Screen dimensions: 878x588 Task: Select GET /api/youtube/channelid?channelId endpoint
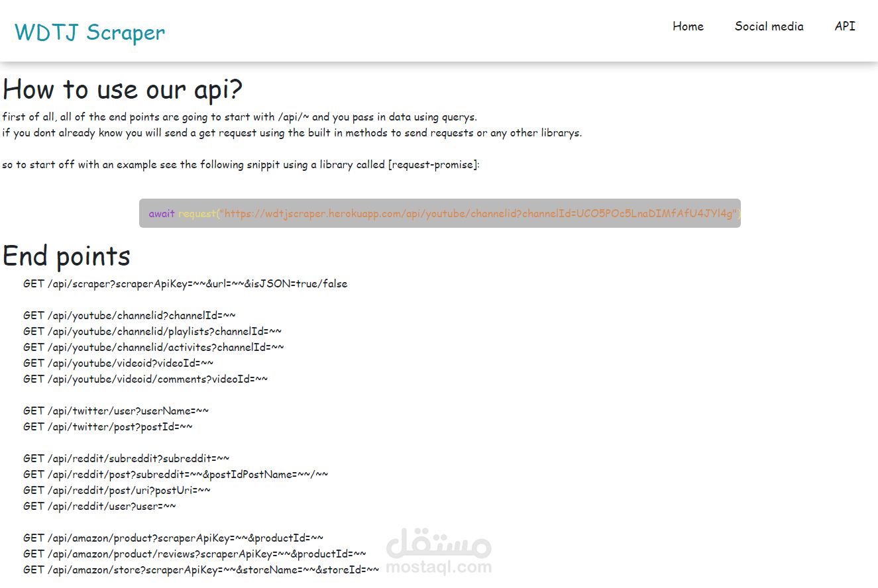click(x=129, y=316)
